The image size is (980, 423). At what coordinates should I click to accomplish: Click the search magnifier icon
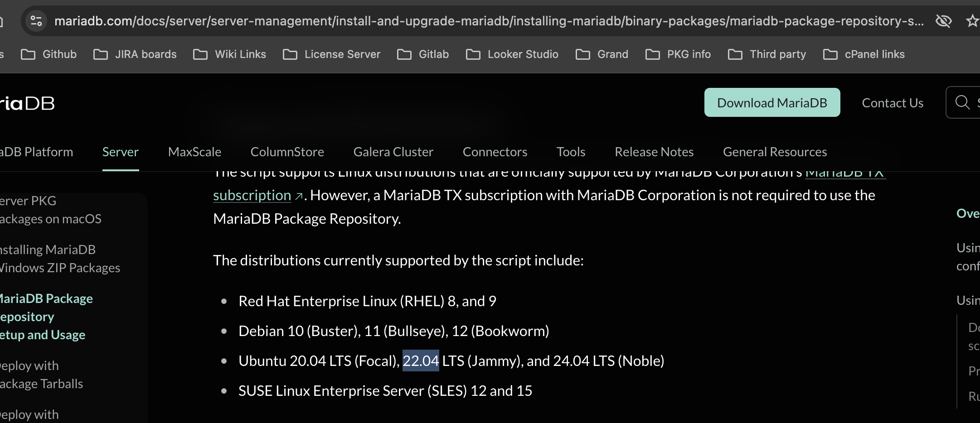962,102
